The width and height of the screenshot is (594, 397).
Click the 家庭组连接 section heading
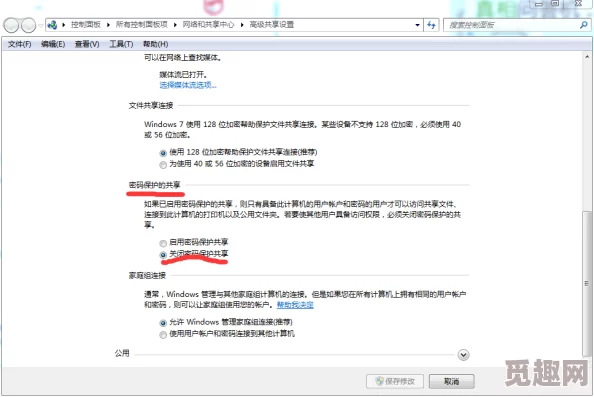[147, 275]
